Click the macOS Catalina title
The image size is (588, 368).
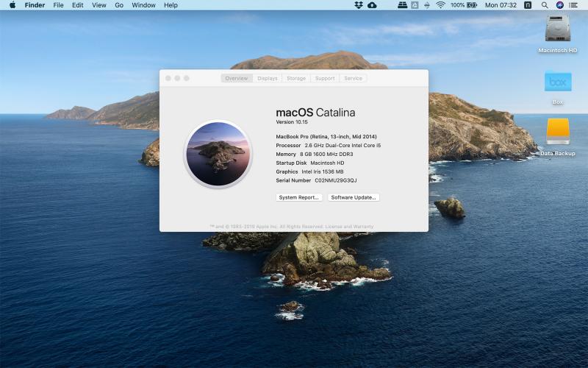tap(315, 113)
